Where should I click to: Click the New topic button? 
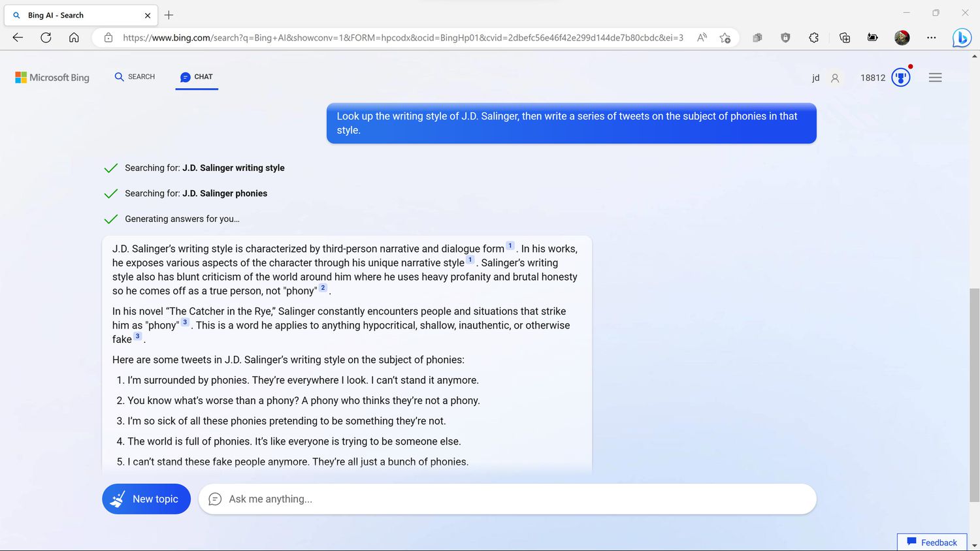tap(146, 499)
